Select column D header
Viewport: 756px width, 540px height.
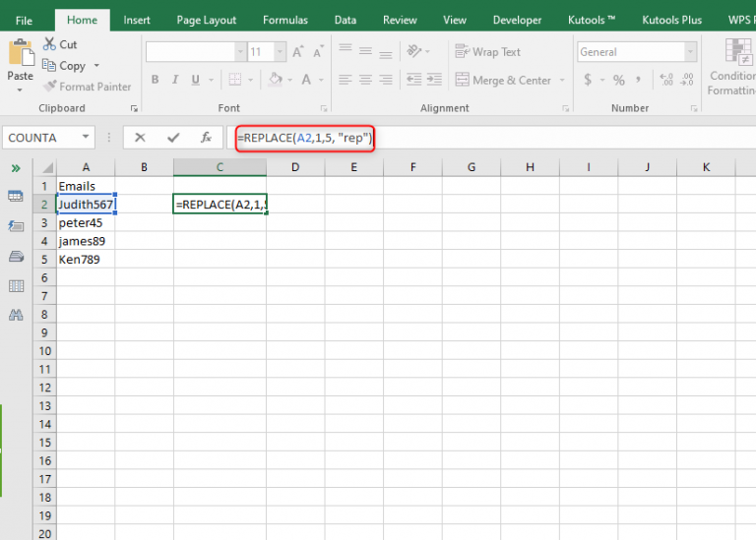[x=295, y=167]
